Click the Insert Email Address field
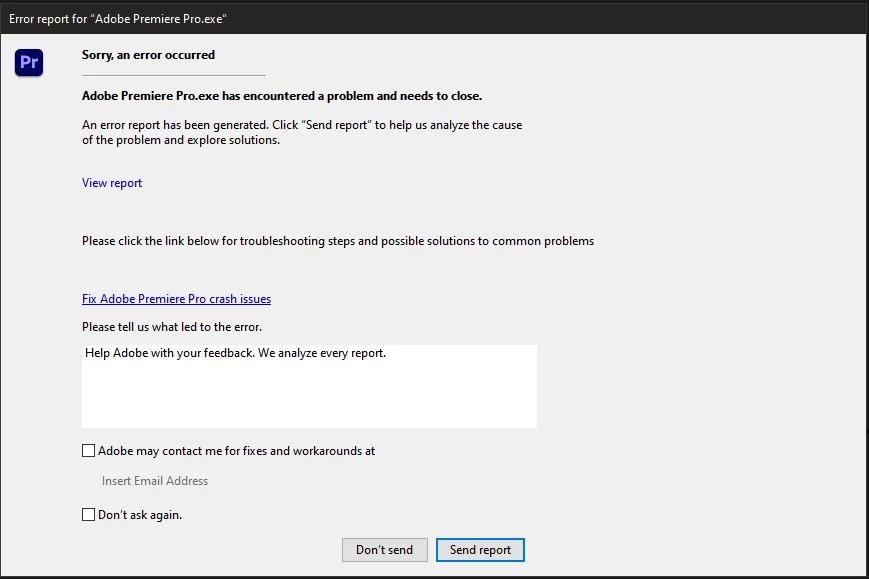 pyautogui.click(x=155, y=481)
